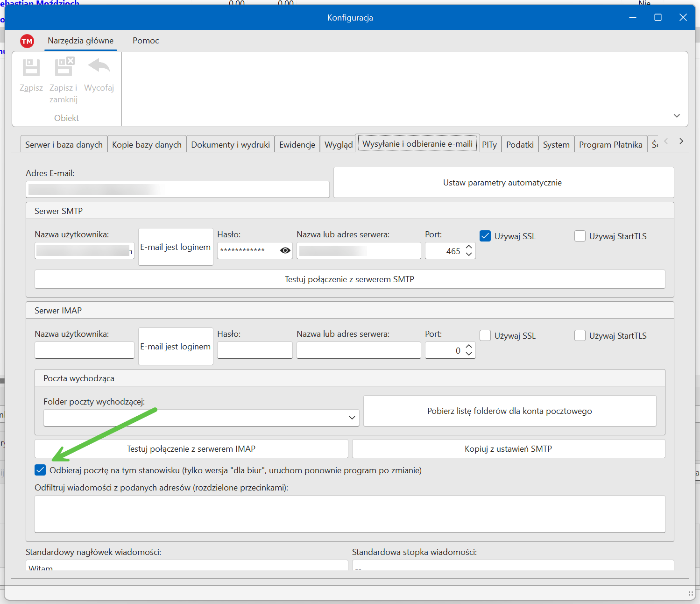Click the Wycofaj undo arrow icon
This screenshot has width=700, height=604.
(x=99, y=66)
